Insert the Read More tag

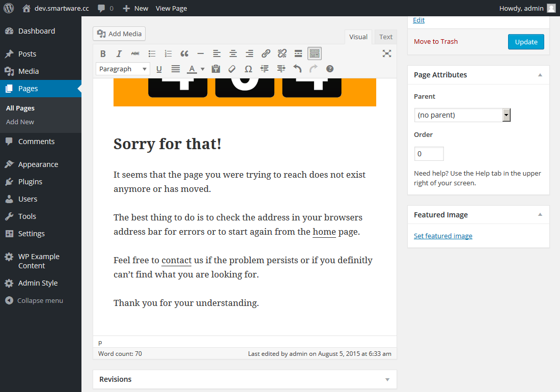click(x=298, y=53)
